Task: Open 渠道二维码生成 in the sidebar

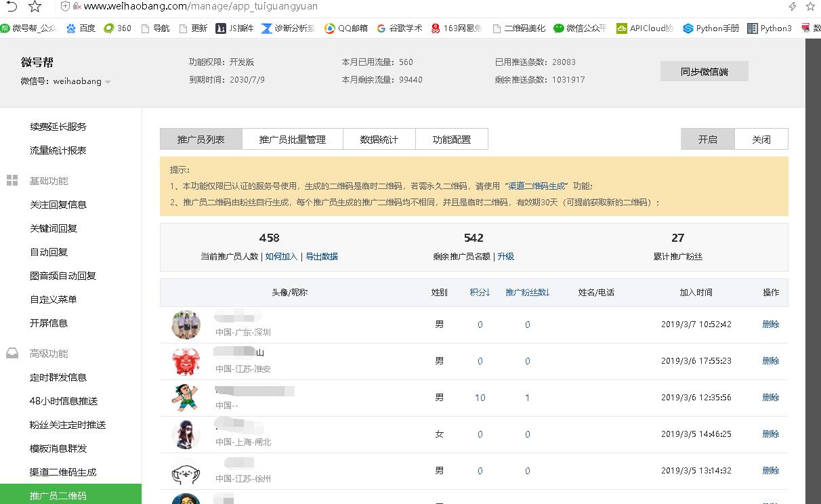Action: 63,472
